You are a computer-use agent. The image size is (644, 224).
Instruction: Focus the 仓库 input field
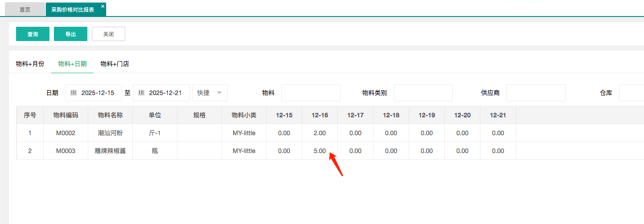[632, 93]
